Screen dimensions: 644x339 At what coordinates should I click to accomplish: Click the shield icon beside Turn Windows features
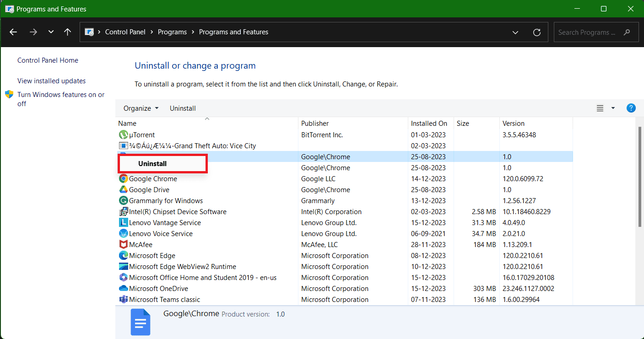(9, 95)
